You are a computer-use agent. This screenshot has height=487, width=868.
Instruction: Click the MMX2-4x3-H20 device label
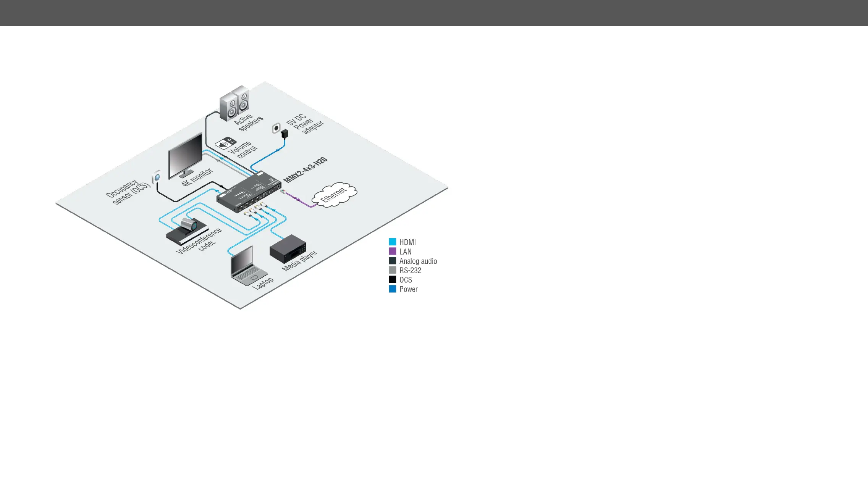(x=305, y=169)
